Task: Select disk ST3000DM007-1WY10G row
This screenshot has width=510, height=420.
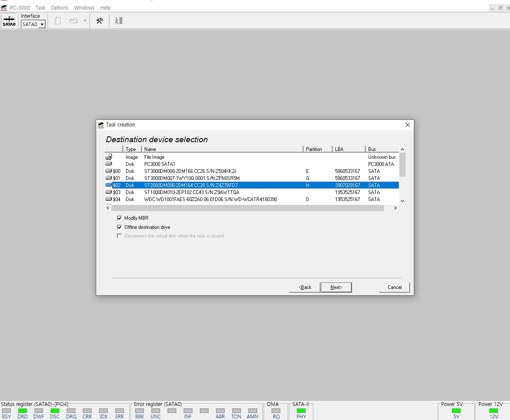Action: click(252, 178)
